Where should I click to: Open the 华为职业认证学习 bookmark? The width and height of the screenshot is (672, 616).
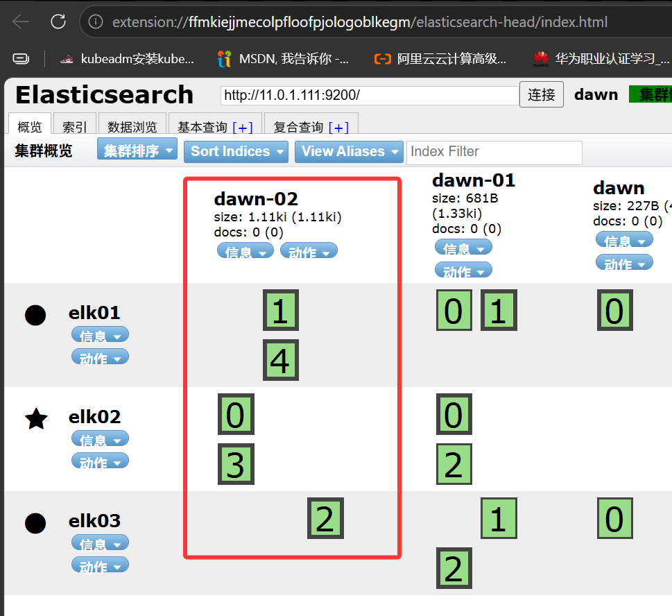[x=601, y=59]
